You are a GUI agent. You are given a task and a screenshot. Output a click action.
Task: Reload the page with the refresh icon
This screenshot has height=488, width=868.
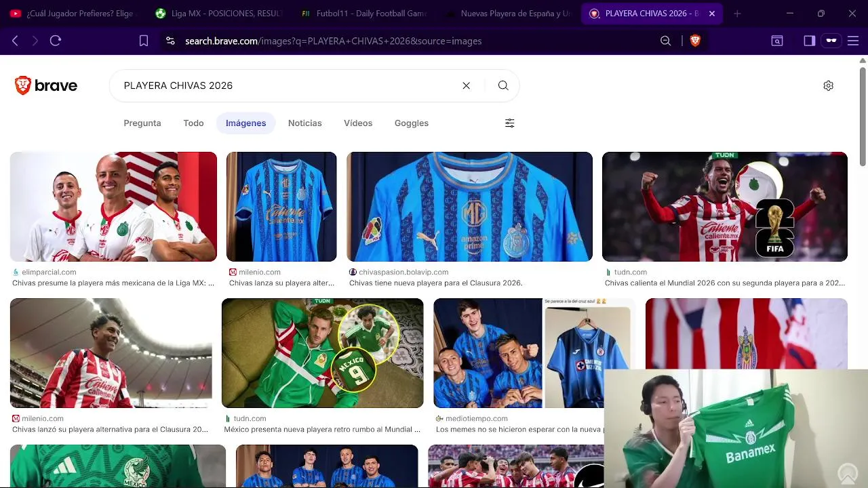(56, 41)
